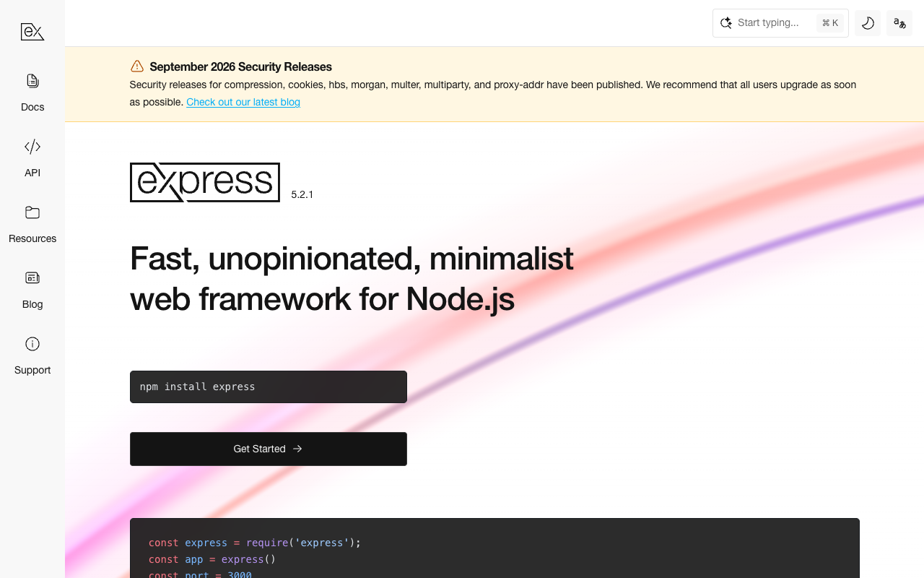Select the Support label in the sidebar
This screenshot has height=578, width=924.
32,370
